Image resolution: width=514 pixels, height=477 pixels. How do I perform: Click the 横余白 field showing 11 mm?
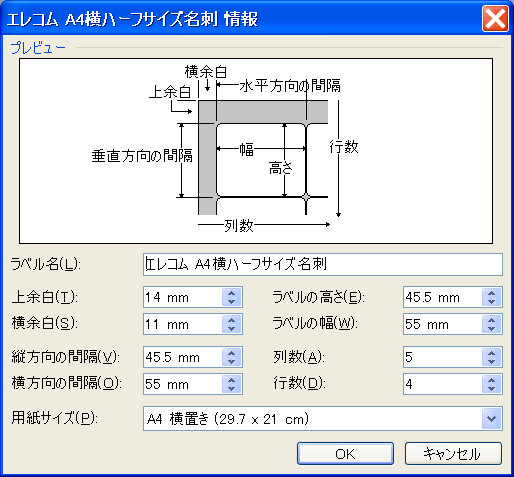[x=183, y=324]
